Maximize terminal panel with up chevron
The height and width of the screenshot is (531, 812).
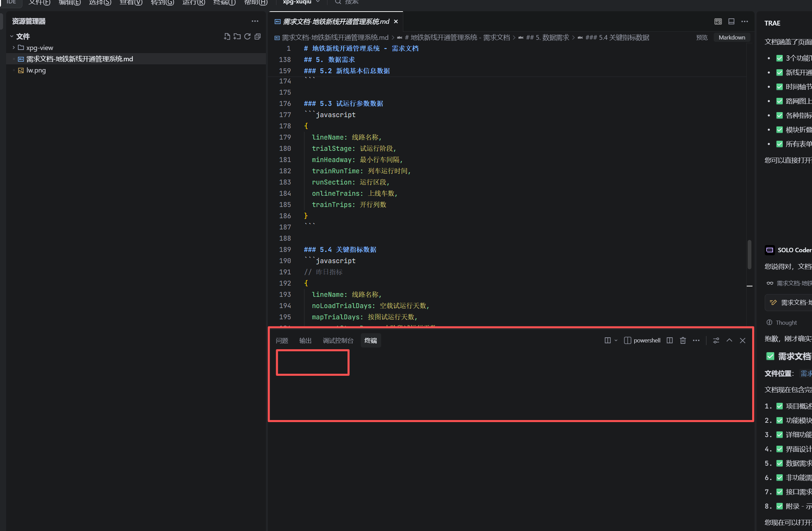[729, 340]
